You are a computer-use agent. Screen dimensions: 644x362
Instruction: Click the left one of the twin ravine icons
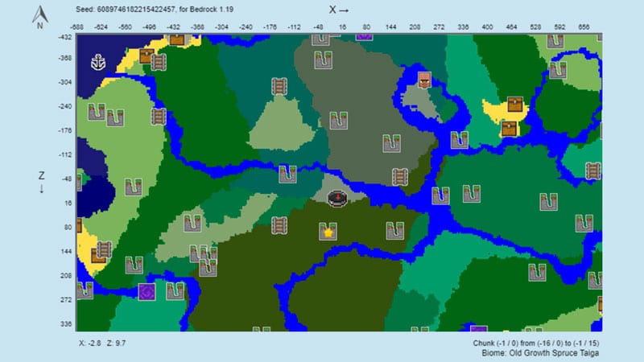[97, 112]
